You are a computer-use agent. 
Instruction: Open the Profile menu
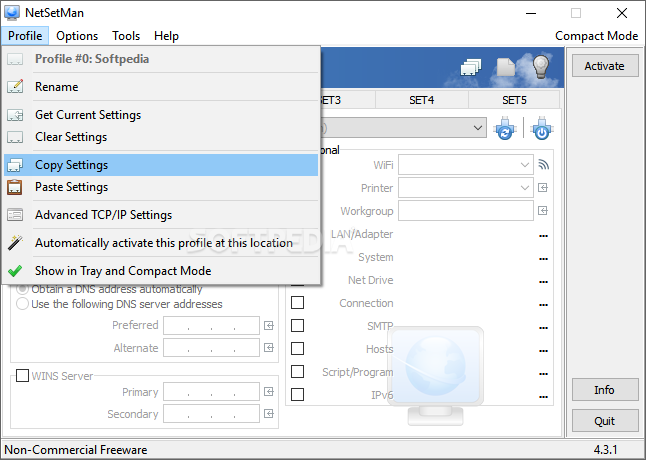tap(25, 36)
